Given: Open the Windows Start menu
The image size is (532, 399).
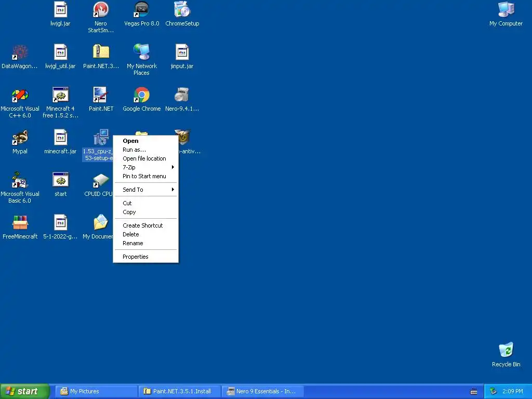Looking at the screenshot, I should [x=24, y=391].
